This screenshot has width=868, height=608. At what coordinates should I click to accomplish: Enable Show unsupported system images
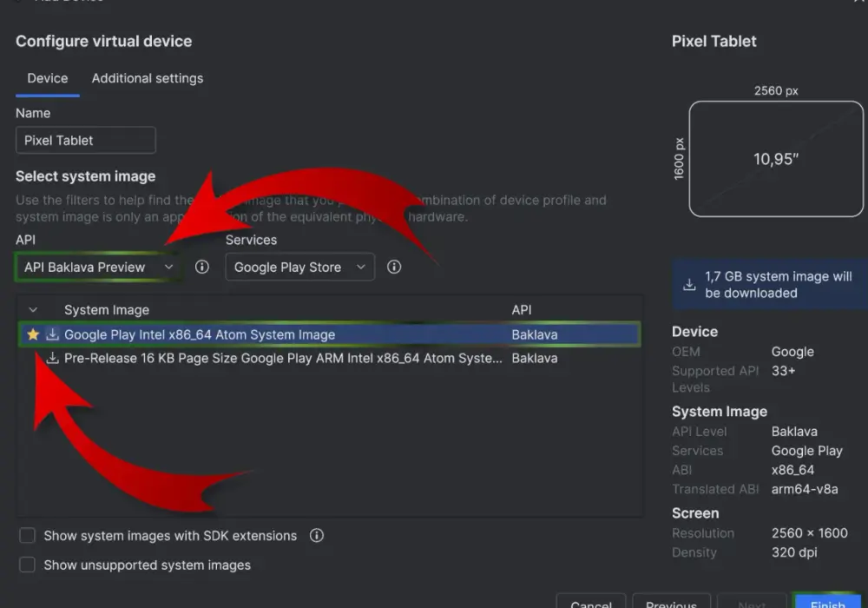27,565
